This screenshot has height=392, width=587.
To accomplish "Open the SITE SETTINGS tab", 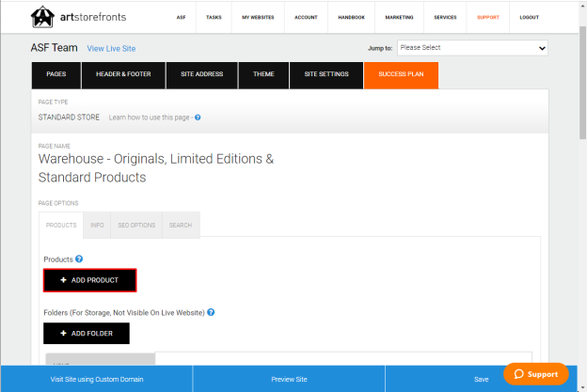I will pyautogui.click(x=326, y=75).
